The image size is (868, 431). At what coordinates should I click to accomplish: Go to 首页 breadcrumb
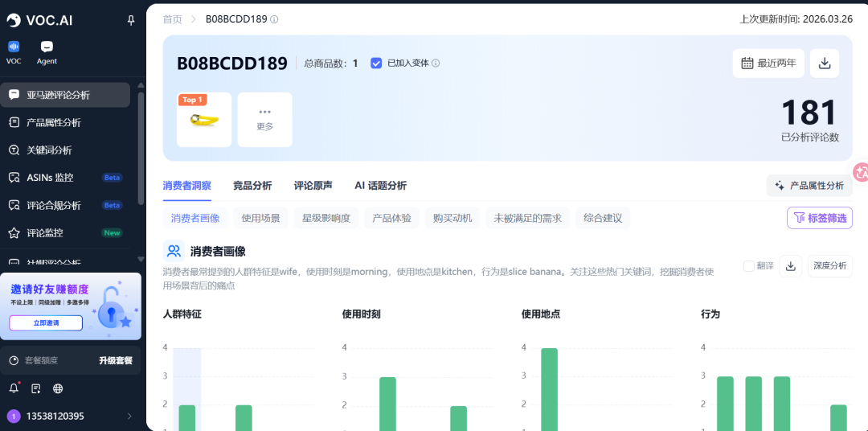tap(172, 19)
